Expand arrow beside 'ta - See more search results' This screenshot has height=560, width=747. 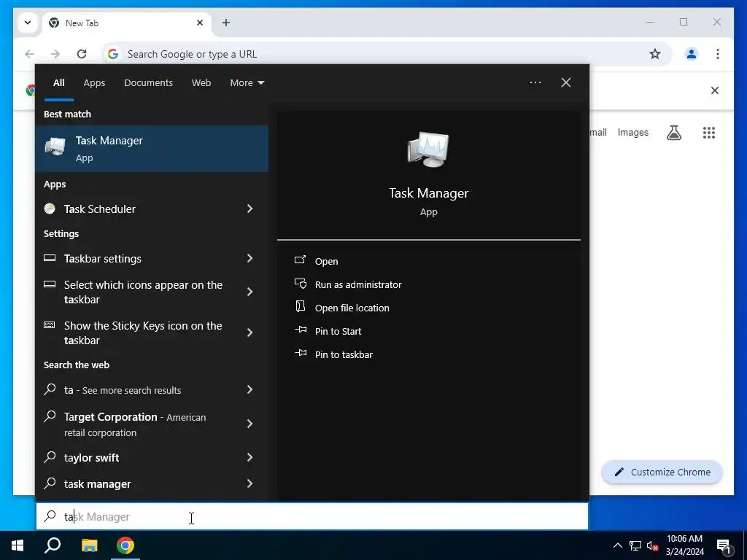(249, 389)
